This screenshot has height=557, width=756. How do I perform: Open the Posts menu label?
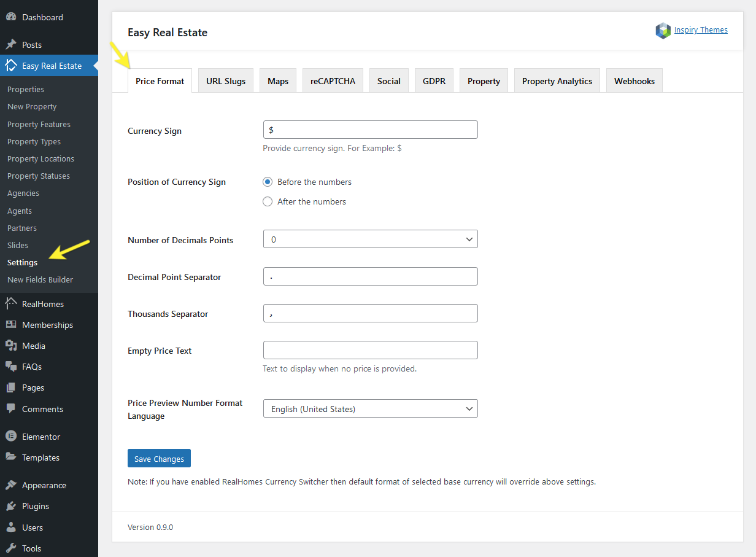[32, 45]
